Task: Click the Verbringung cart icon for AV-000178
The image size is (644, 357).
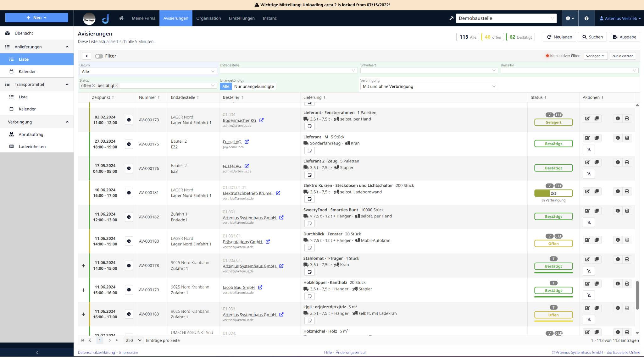Action: [x=589, y=271]
